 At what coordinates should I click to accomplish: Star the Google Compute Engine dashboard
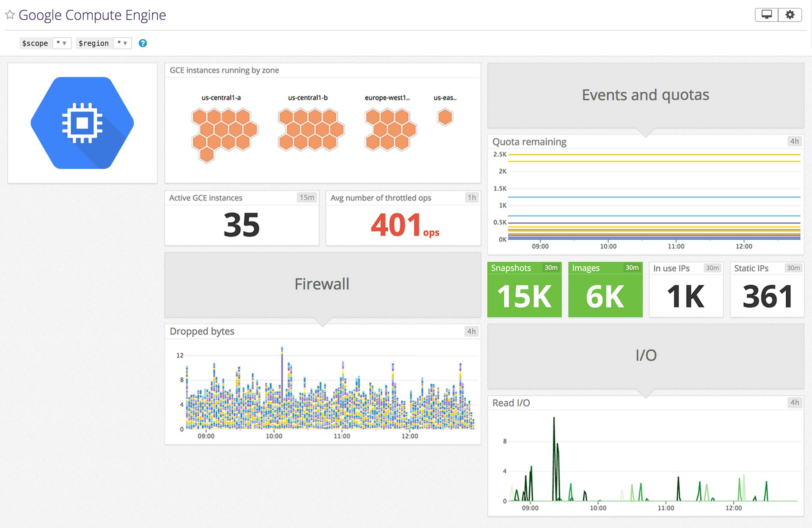click(x=10, y=15)
